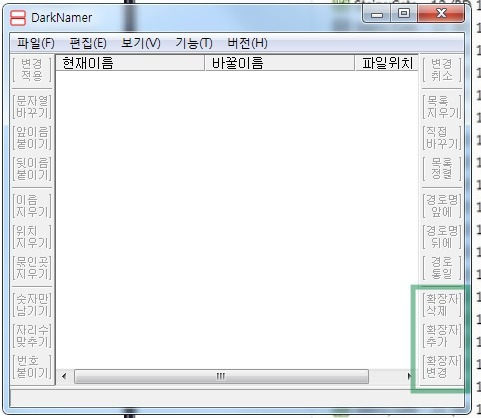Image resolution: width=481 pixels, height=418 pixels.
Task: Click the 묶인곳 지우기 button
Action: pos(32,268)
